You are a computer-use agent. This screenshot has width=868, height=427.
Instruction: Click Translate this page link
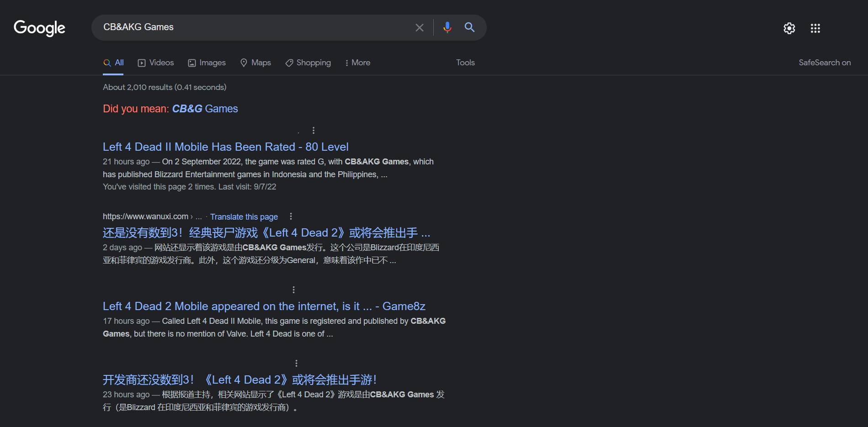[x=244, y=217]
